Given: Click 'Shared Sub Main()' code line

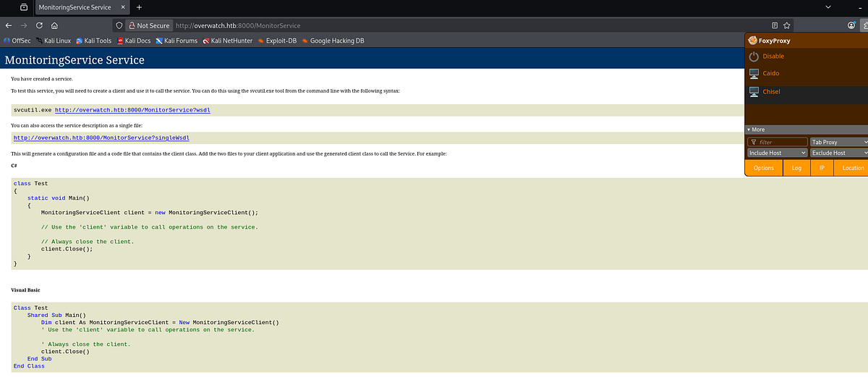Looking at the screenshot, I should pyautogui.click(x=56, y=315).
